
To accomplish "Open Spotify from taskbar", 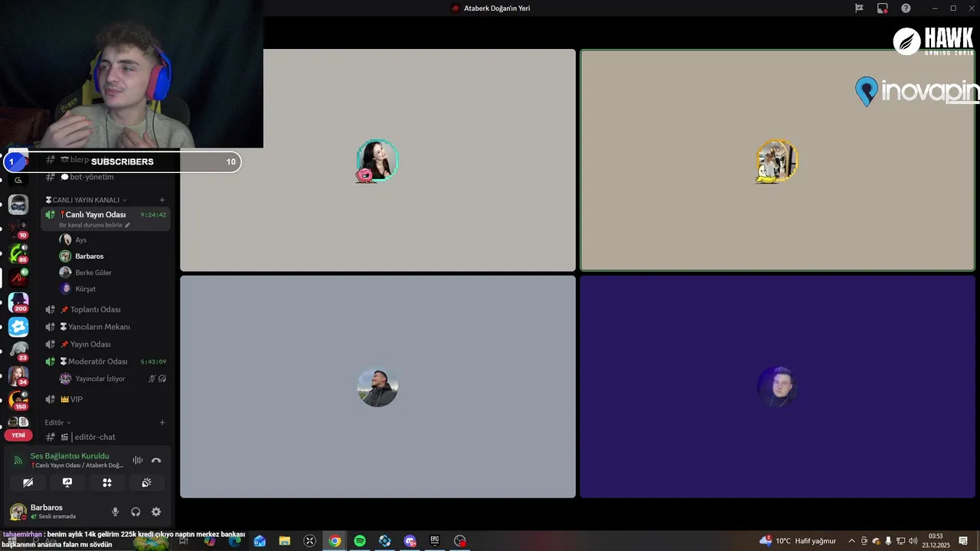I will pos(360,541).
